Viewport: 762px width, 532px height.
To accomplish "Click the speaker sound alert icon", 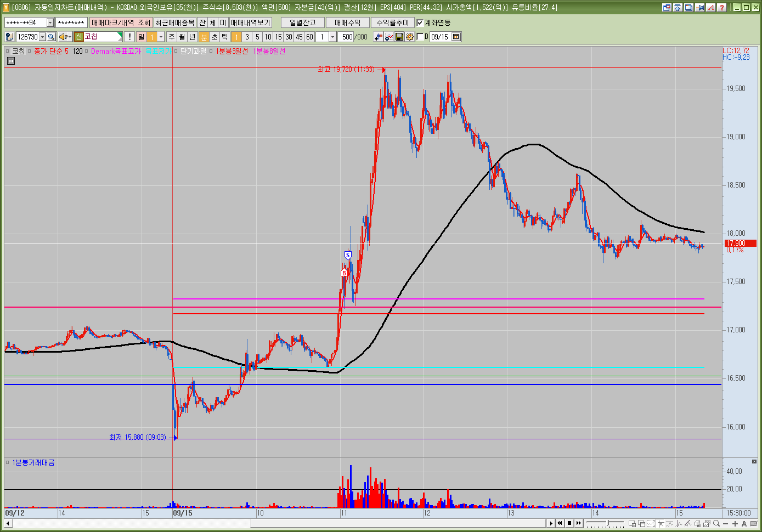I will (x=63, y=37).
